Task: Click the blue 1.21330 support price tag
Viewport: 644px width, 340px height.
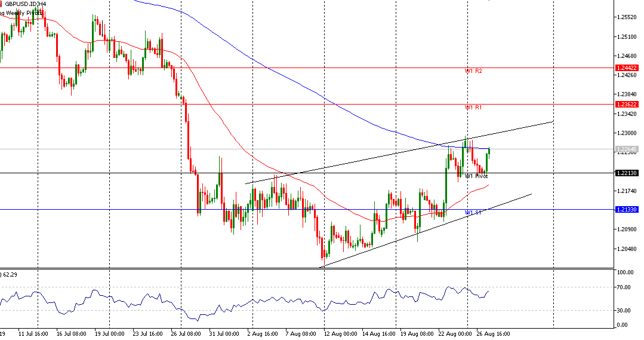Action: point(627,210)
